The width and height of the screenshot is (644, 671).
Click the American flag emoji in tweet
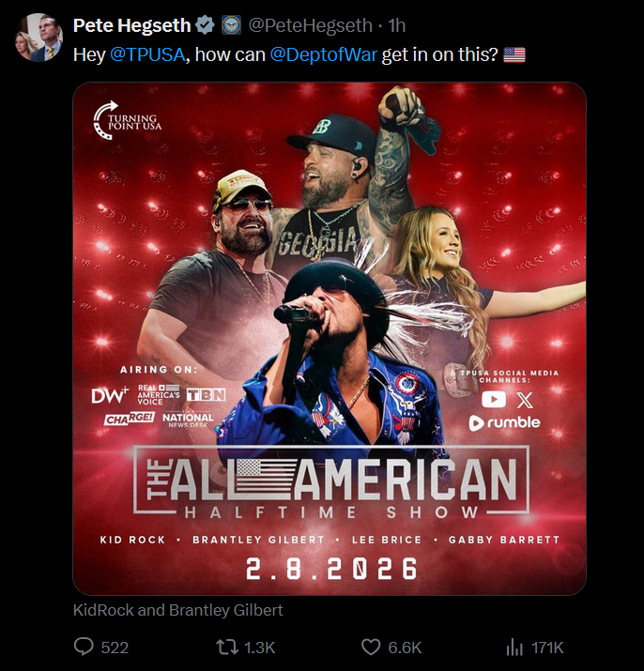click(x=514, y=54)
